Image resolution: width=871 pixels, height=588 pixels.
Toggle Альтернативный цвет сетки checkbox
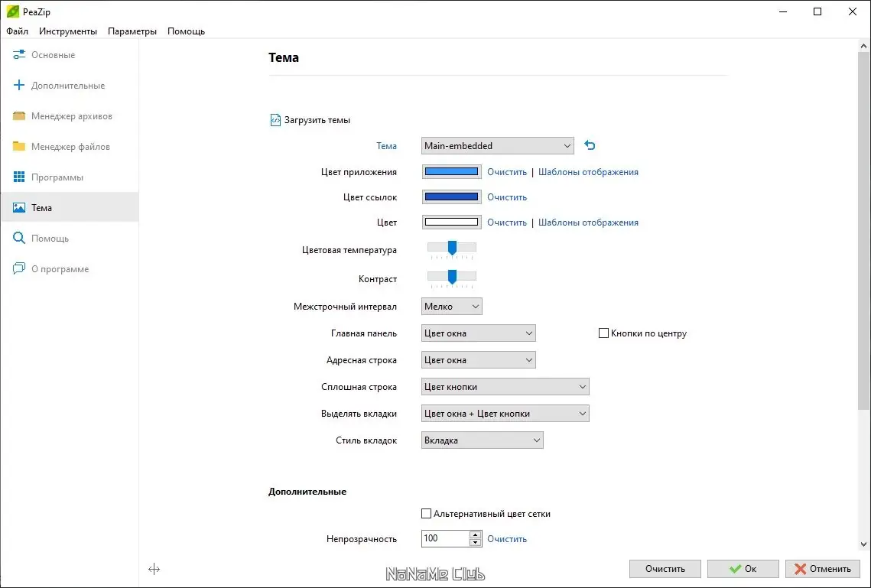click(427, 514)
